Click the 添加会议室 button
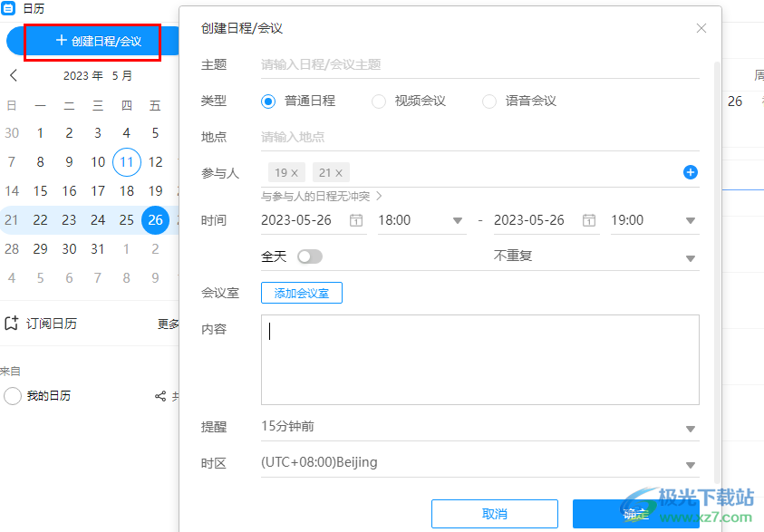The image size is (764, 532). (302, 293)
